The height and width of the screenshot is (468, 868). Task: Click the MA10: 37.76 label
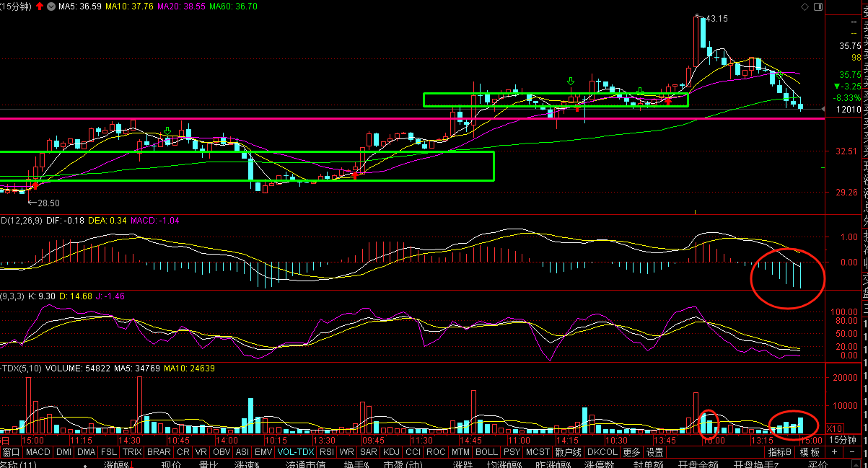pyautogui.click(x=129, y=6)
